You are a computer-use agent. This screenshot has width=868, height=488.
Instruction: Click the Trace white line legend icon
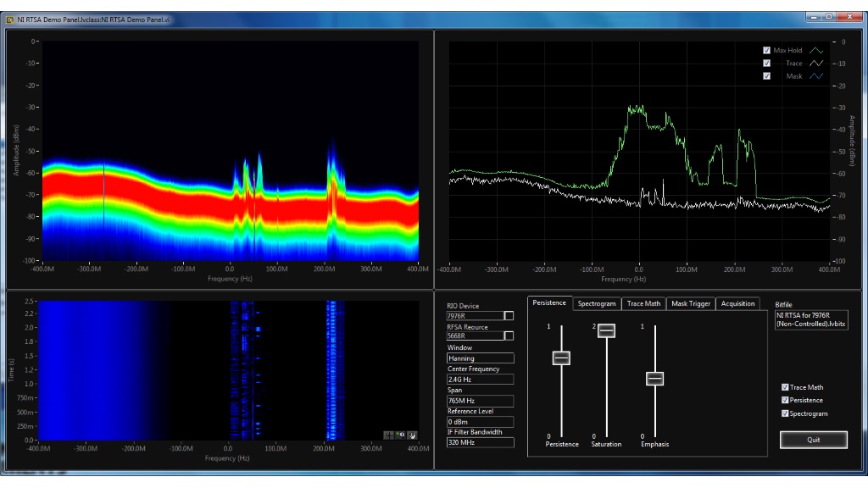pyautogui.click(x=816, y=64)
